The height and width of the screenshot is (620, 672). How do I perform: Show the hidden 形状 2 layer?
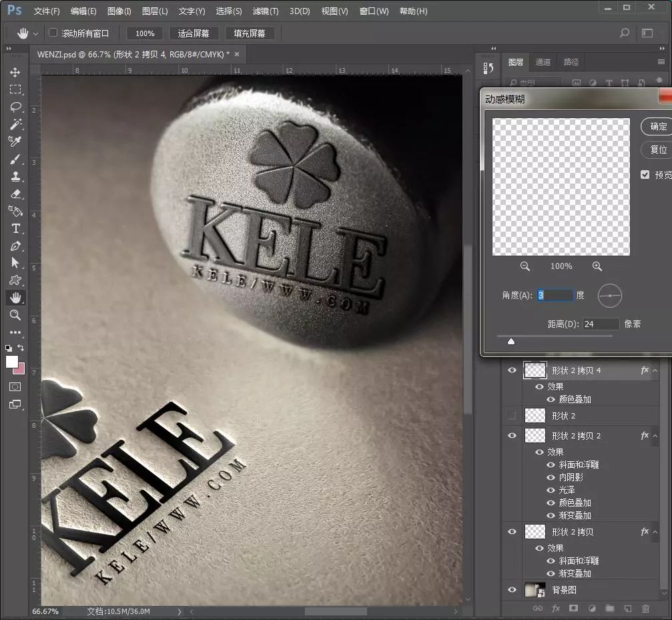pyautogui.click(x=512, y=416)
